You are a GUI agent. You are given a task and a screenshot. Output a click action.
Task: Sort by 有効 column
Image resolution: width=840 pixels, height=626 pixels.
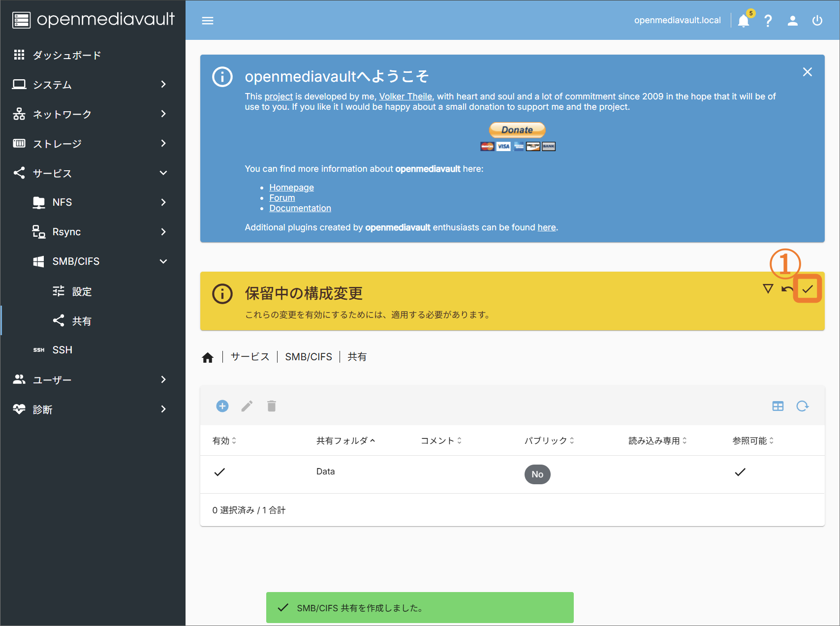(224, 440)
